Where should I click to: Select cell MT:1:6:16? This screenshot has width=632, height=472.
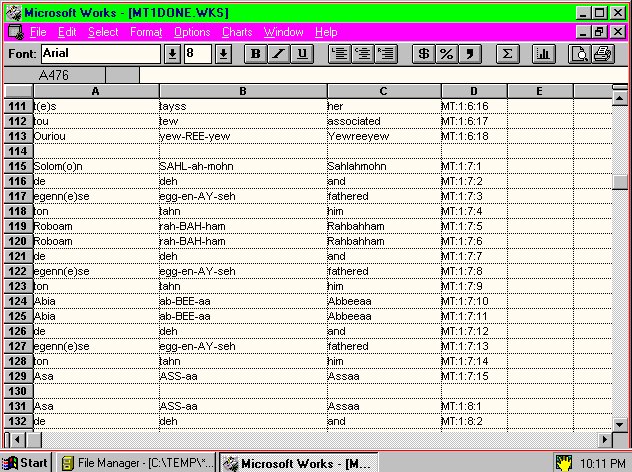tap(474, 106)
